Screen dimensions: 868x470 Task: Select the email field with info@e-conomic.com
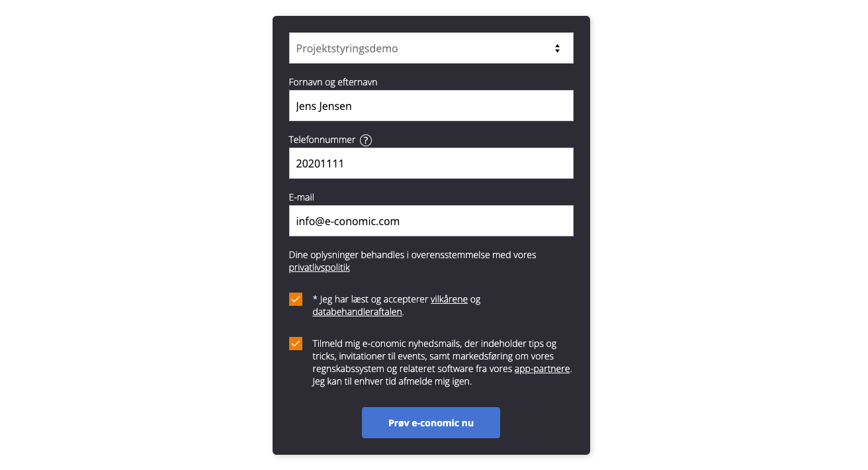431,221
